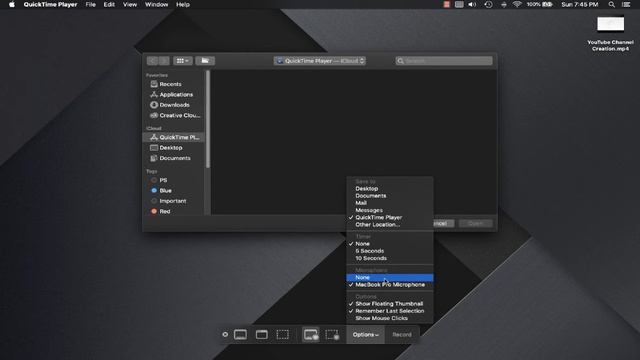Click the date and time display
The width and height of the screenshot is (640, 360).
[x=580, y=4]
